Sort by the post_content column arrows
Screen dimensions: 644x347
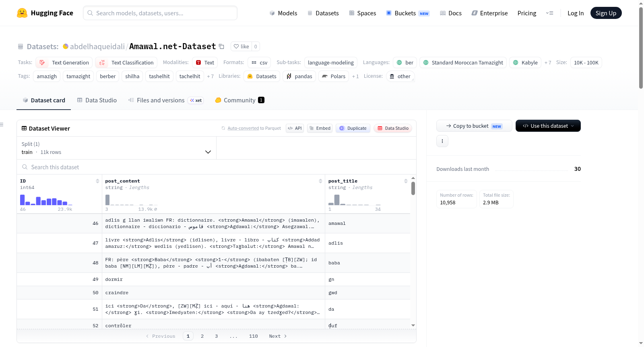click(320, 181)
